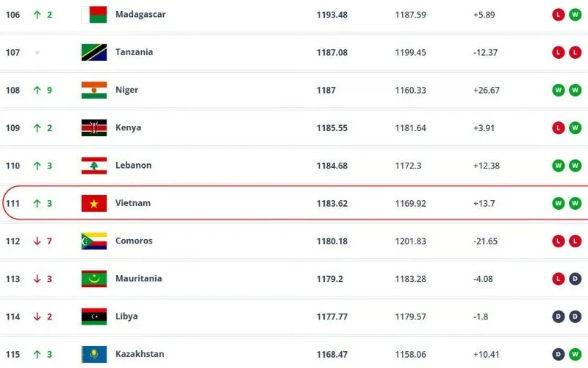Click Libya's first dark D badge
The width and height of the screenshot is (588, 368).
coord(559,316)
